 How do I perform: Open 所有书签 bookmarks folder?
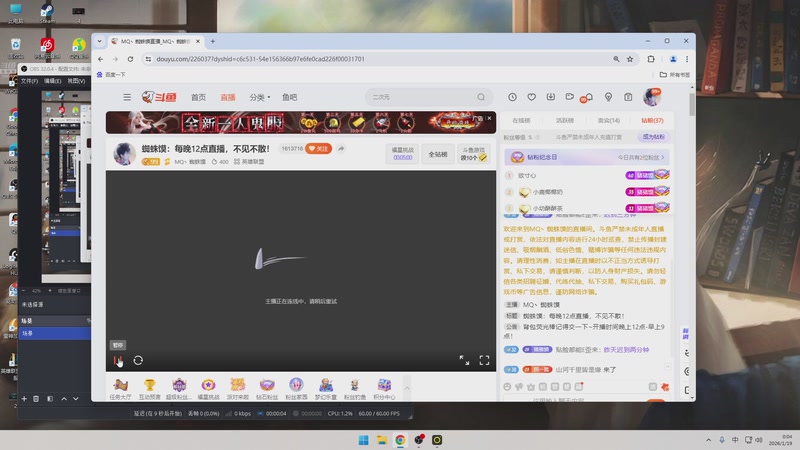click(x=674, y=74)
